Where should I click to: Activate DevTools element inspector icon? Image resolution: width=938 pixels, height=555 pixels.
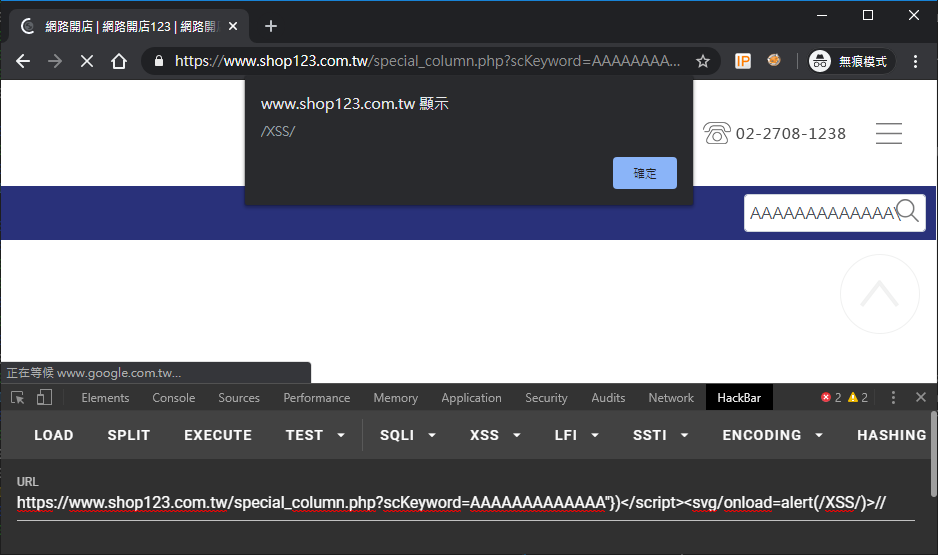[17, 398]
